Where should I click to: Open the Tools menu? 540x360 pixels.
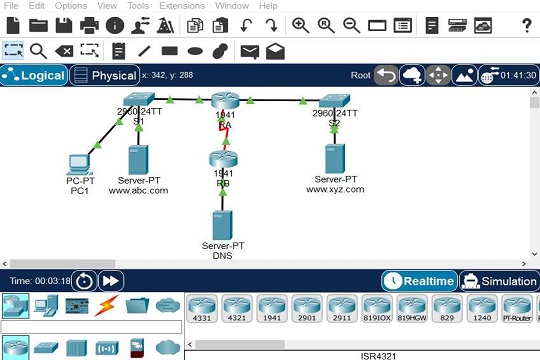pyautogui.click(x=138, y=6)
